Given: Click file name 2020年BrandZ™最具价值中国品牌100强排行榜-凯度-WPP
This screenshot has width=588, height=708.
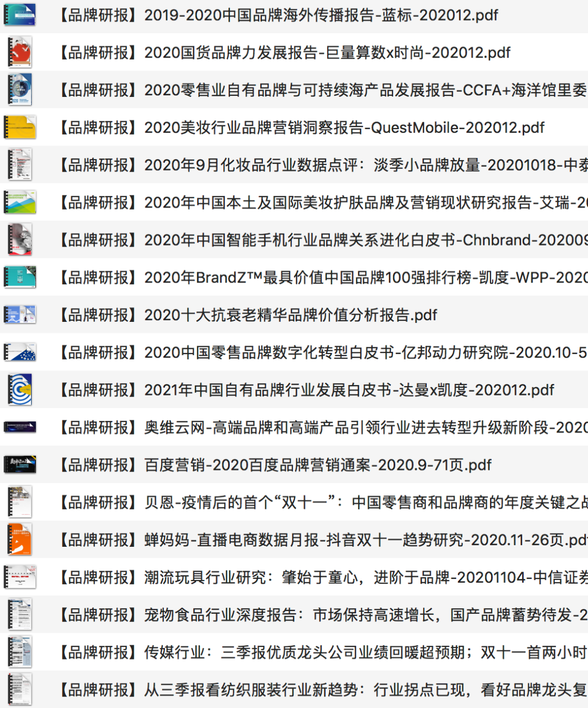Looking at the screenshot, I should 322,277.
